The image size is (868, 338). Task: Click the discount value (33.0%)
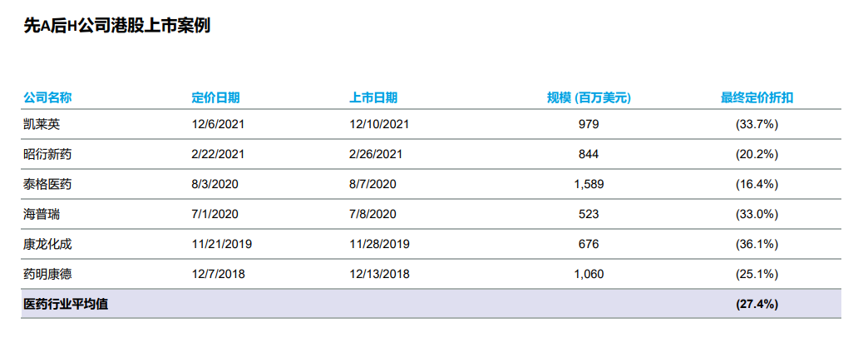pos(757,214)
